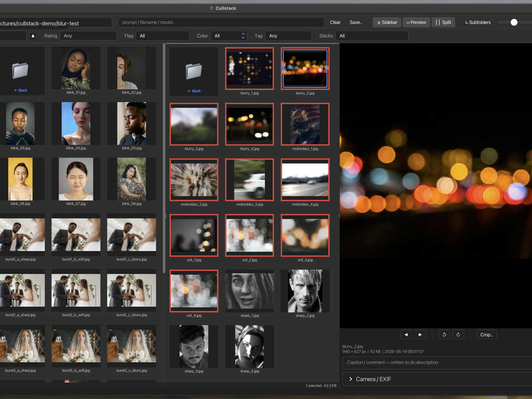The height and width of the screenshot is (399, 532).
Task: Select the burst1_b_soft.jpg thumbnail
Action: pos(76,235)
